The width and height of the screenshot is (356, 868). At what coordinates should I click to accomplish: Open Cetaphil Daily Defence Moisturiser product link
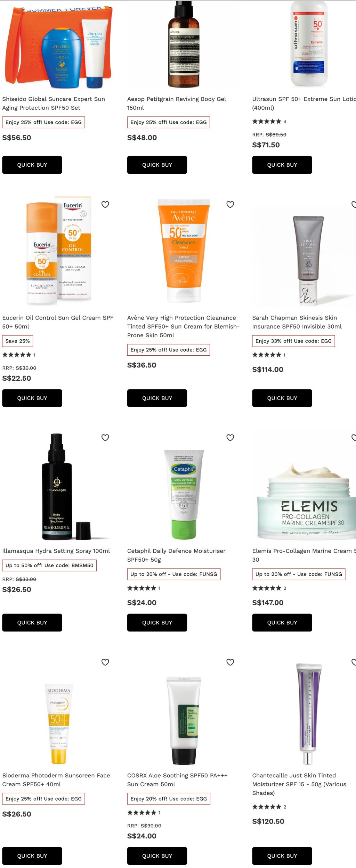pyautogui.click(x=176, y=555)
